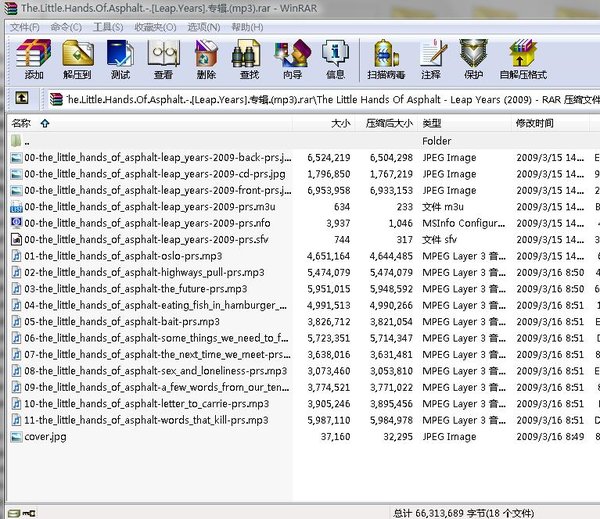
Task: Click the Virus Scan (扫描病毒) icon
Action: (x=386, y=59)
